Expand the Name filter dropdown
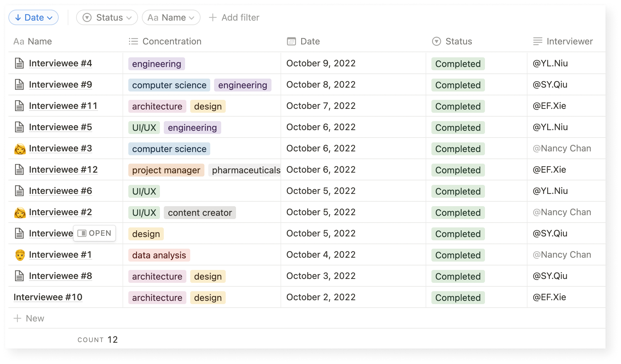The height and width of the screenshot is (364, 621). 171,17
